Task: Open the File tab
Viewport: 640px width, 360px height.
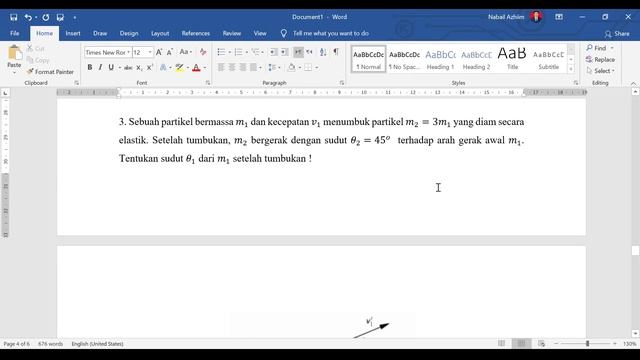Action: 15,33
